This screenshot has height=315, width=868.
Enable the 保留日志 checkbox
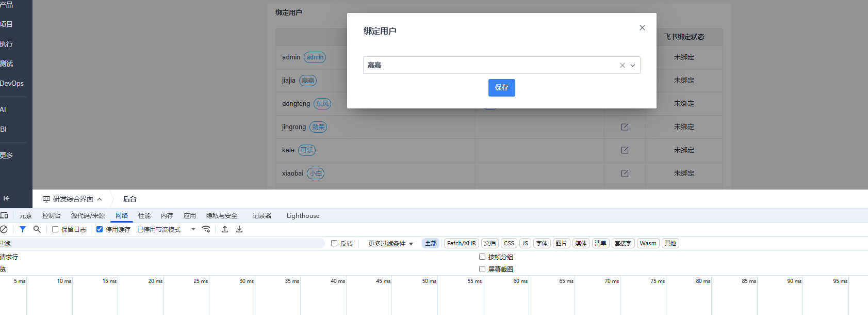tap(55, 229)
